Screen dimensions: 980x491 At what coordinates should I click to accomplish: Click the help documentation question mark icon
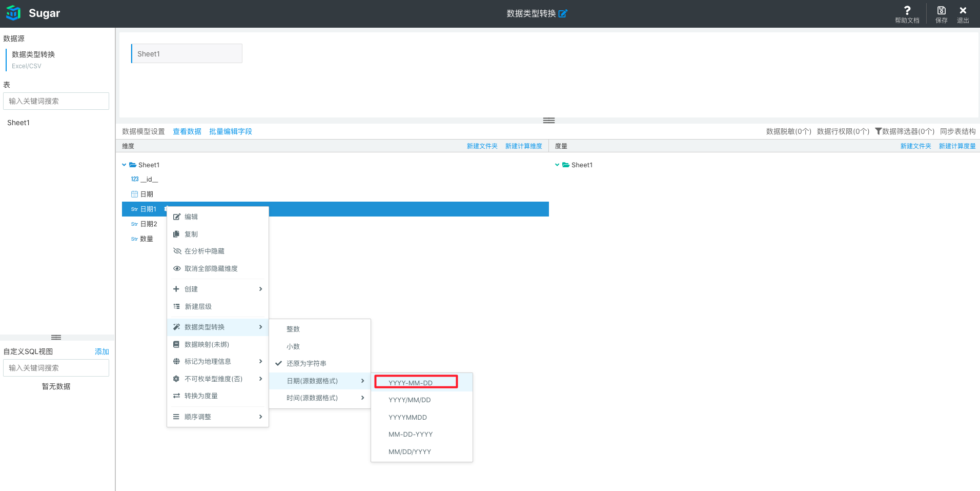907,10
